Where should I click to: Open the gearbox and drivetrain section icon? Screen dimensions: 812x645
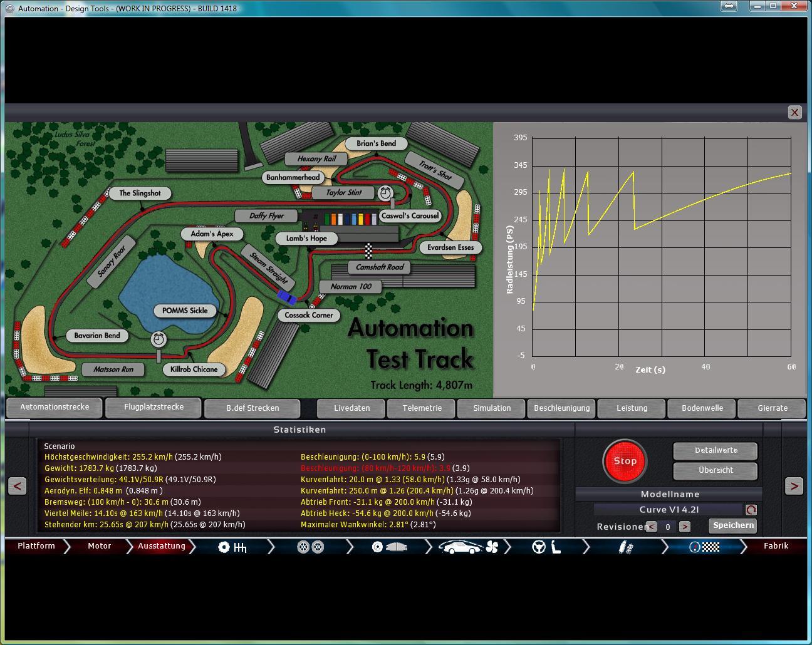click(x=232, y=547)
